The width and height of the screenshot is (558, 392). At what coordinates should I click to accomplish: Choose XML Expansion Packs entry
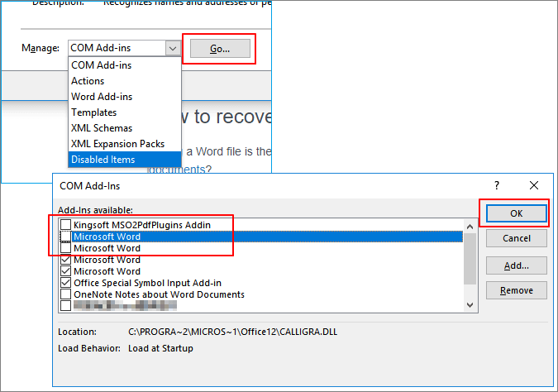(x=117, y=144)
